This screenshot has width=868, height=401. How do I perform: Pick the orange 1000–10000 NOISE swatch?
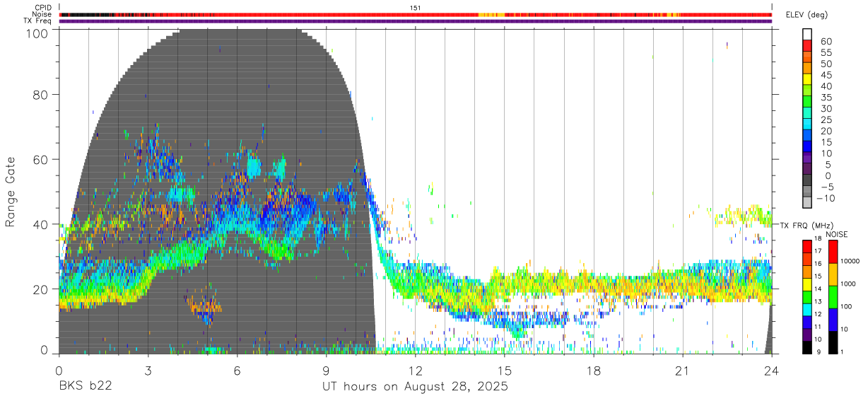833,274
